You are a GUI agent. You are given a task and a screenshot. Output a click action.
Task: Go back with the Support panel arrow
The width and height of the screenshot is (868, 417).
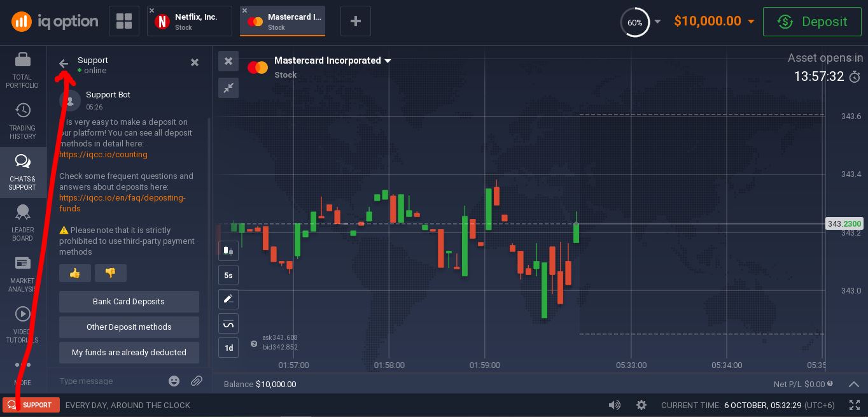coord(64,63)
